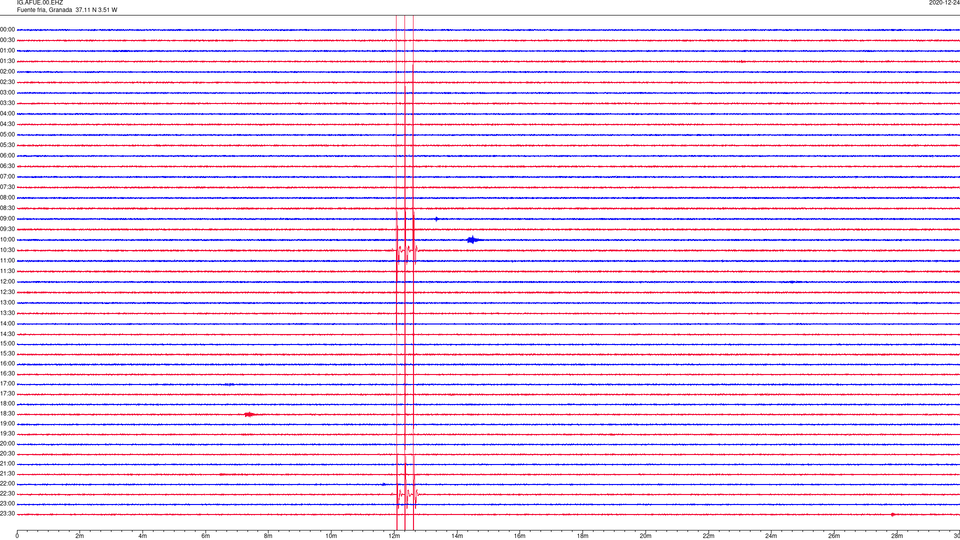This screenshot has width=960, height=540.
Task: Click the small red blip ending the 23:30 trace
Action: (893, 514)
